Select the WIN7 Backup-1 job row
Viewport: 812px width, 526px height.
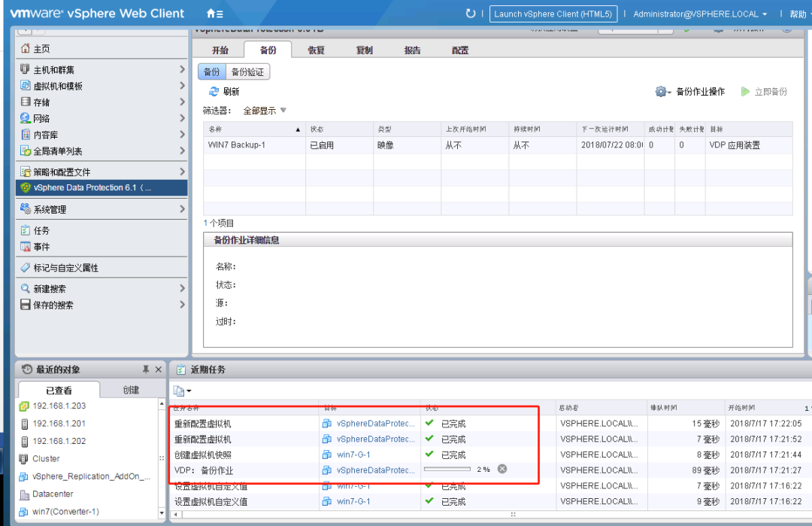(498, 145)
